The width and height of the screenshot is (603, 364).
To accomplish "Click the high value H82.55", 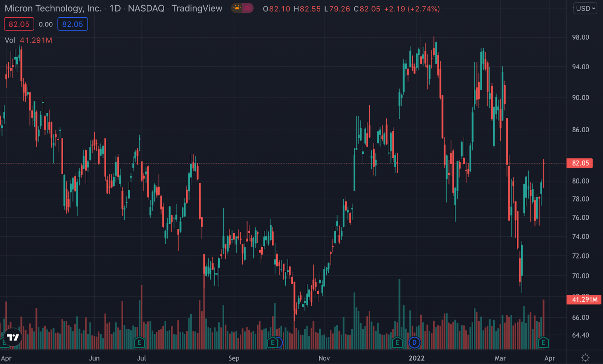I will [307, 9].
